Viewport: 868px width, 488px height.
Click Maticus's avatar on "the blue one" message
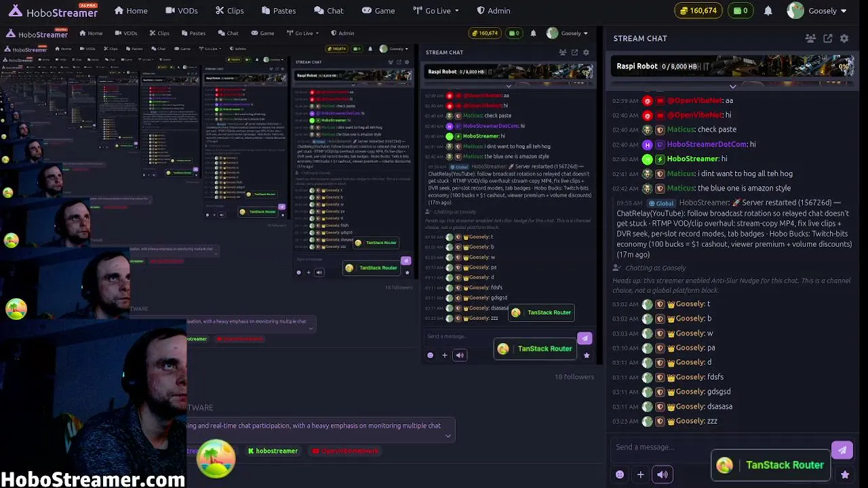tap(648, 188)
